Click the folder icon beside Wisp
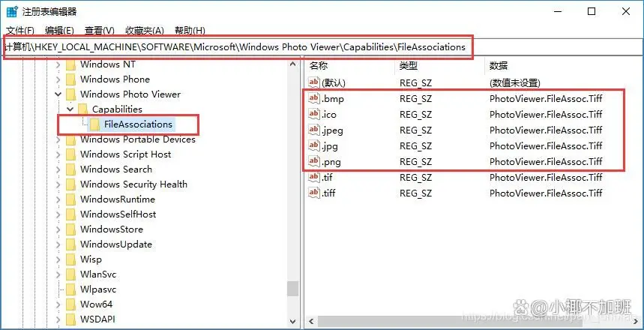 pyautogui.click(x=71, y=259)
